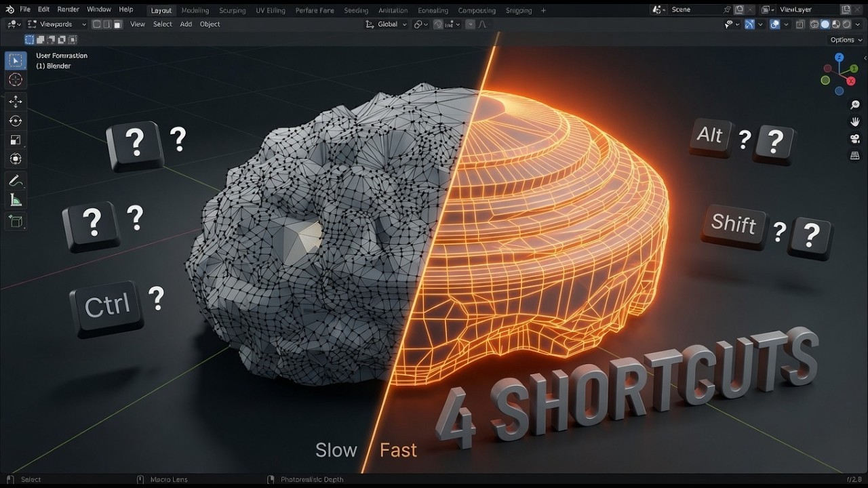Click the zoom magnifier viewport icon
The width and height of the screenshot is (868, 488).
[855, 105]
